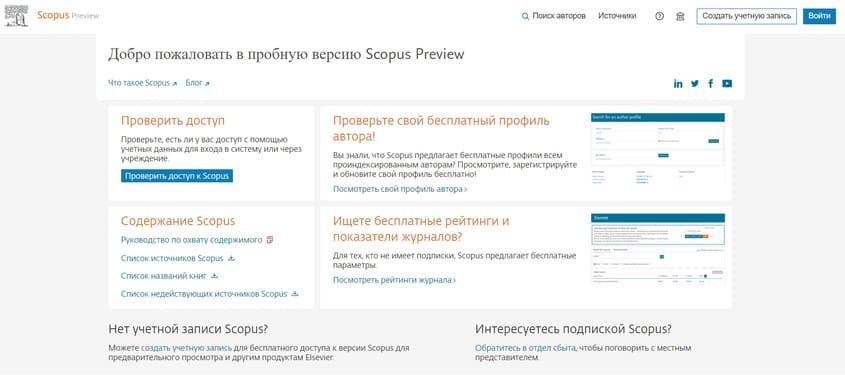Open the Facebook icon
845x375 pixels.
click(x=711, y=84)
